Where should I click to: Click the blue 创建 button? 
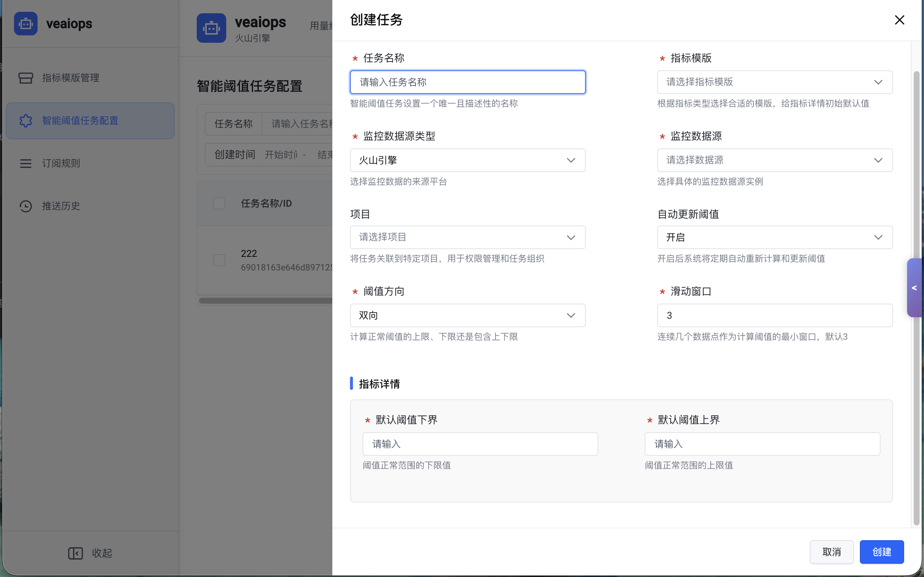point(881,552)
